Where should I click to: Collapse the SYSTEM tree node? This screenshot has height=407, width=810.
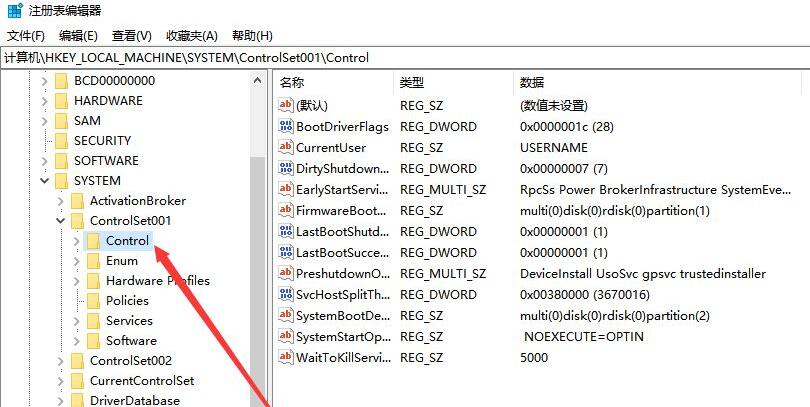pos(44,181)
